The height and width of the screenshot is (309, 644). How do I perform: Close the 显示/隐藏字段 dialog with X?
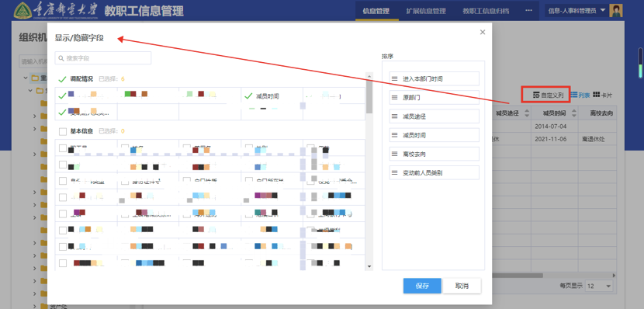(483, 32)
